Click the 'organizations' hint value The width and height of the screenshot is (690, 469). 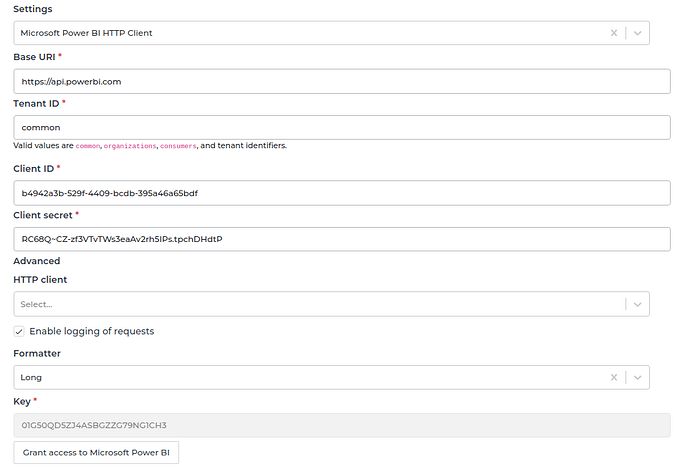pyautogui.click(x=130, y=146)
